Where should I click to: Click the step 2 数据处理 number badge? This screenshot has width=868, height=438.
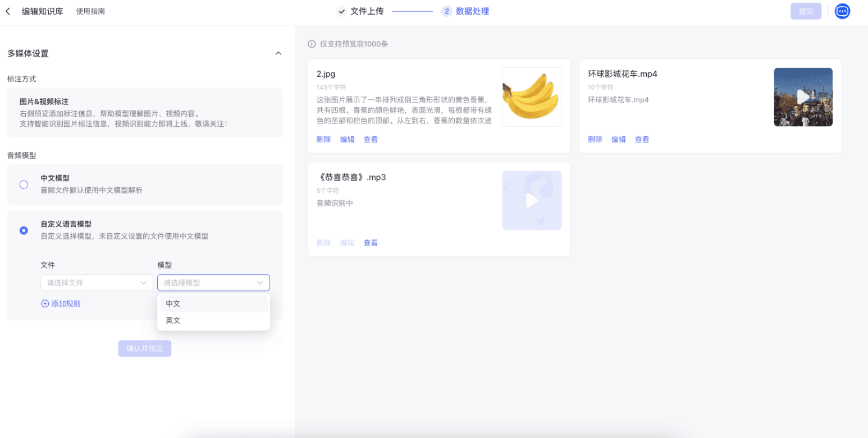447,11
